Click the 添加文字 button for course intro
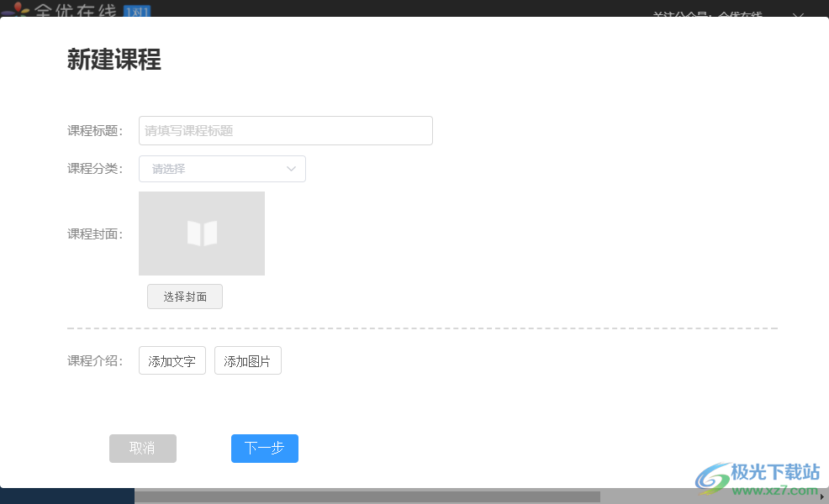Screen dimensions: 829x504 pyautogui.click(x=172, y=360)
